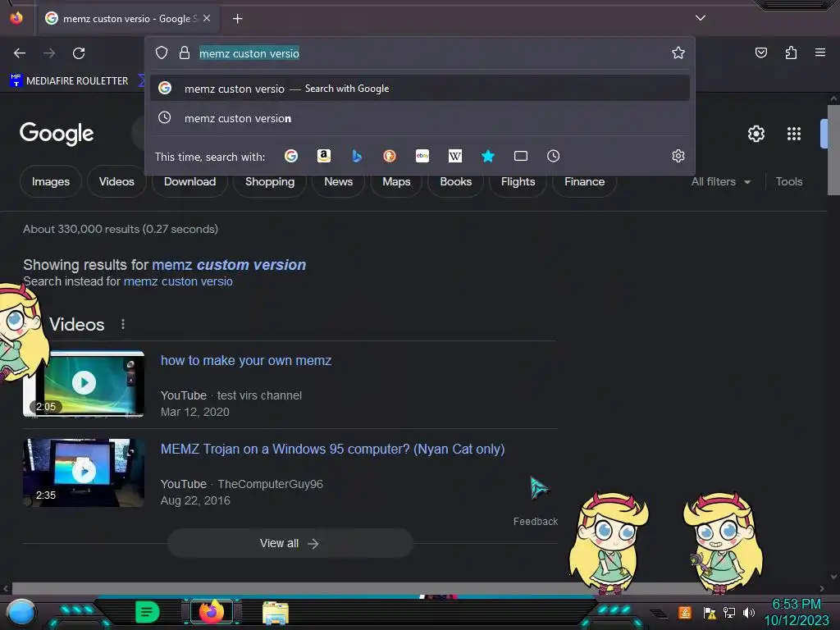This screenshot has height=630, width=840.
Task: Search this time with eBay icon
Action: point(422,156)
